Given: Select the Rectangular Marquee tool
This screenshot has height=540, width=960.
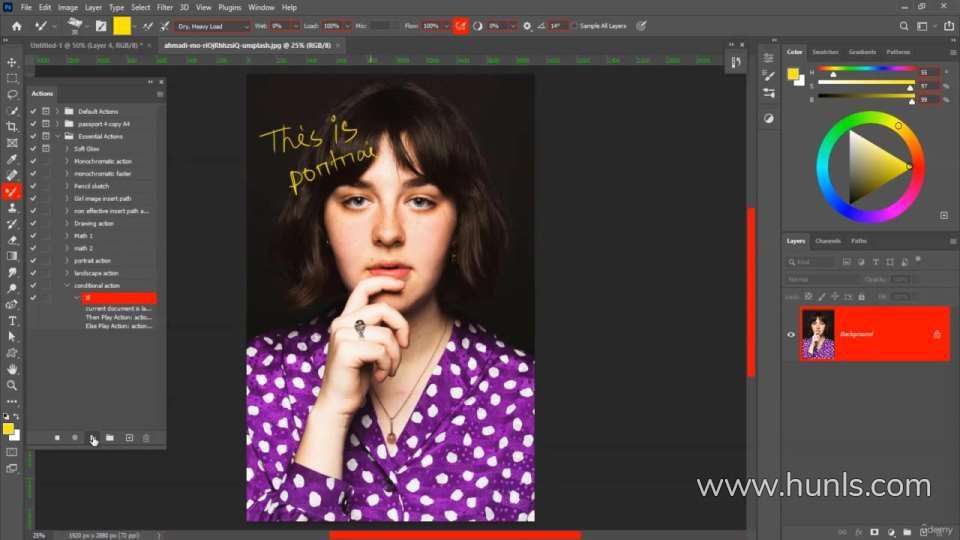Looking at the screenshot, I should point(12,78).
